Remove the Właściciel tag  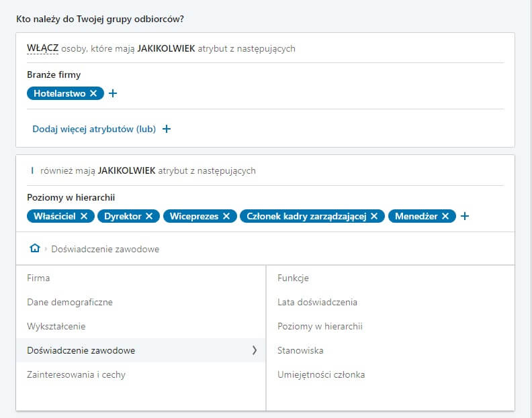tap(84, 216)
